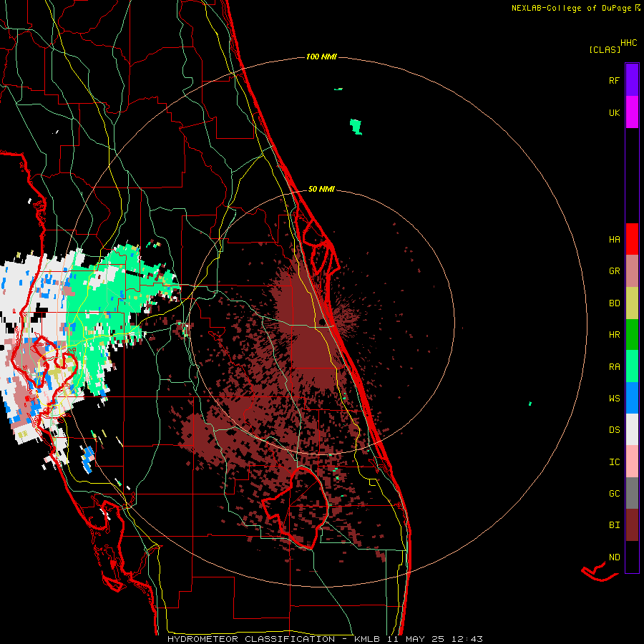
Task: Click the "RF" legend label
Action: click(614, 80)
